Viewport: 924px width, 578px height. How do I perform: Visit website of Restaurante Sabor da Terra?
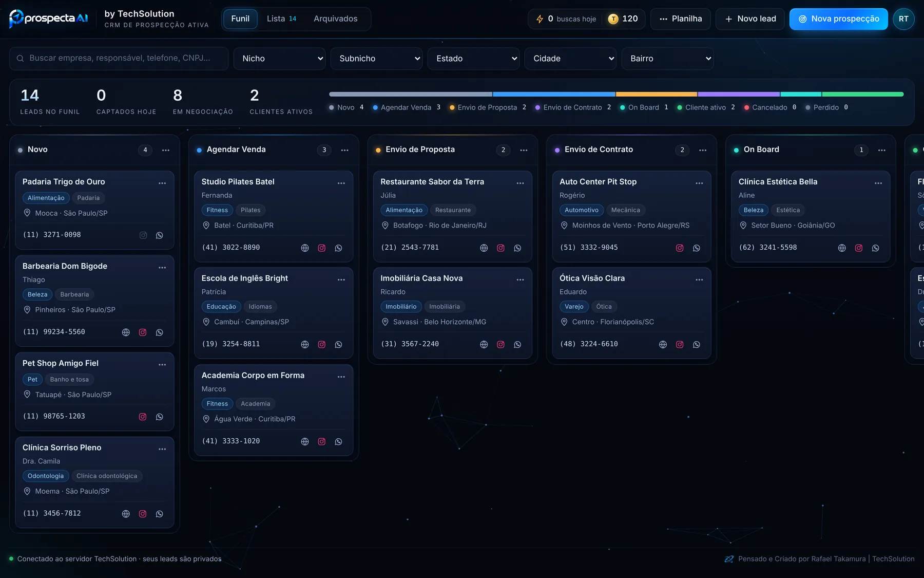click(484, 248)
